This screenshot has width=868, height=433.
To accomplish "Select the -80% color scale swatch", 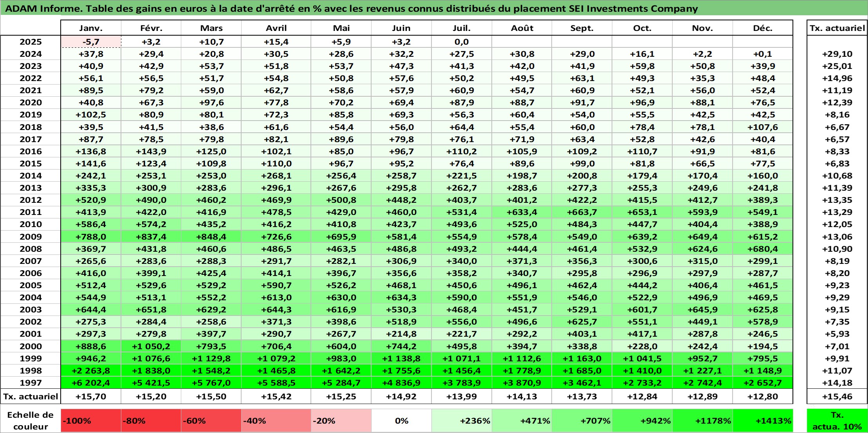I will point(151,421).
